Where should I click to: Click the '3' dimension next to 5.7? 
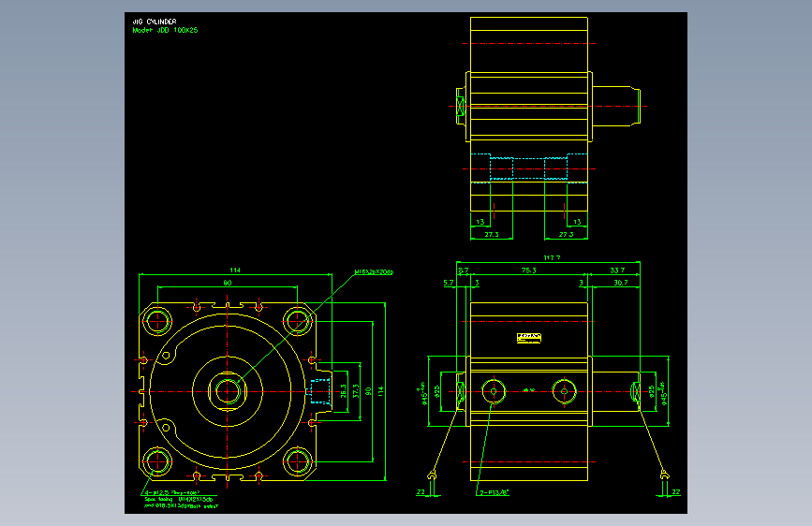pos(477,283)
